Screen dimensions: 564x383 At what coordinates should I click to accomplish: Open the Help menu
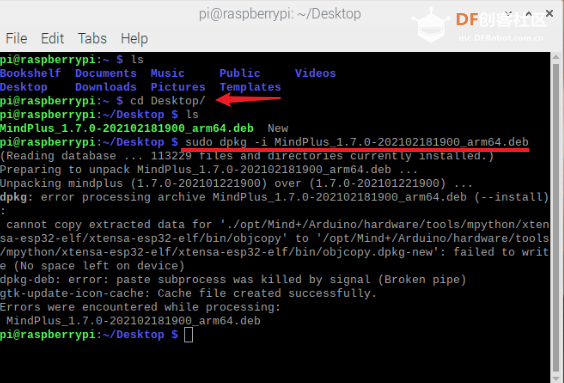(x=134, y=38)
